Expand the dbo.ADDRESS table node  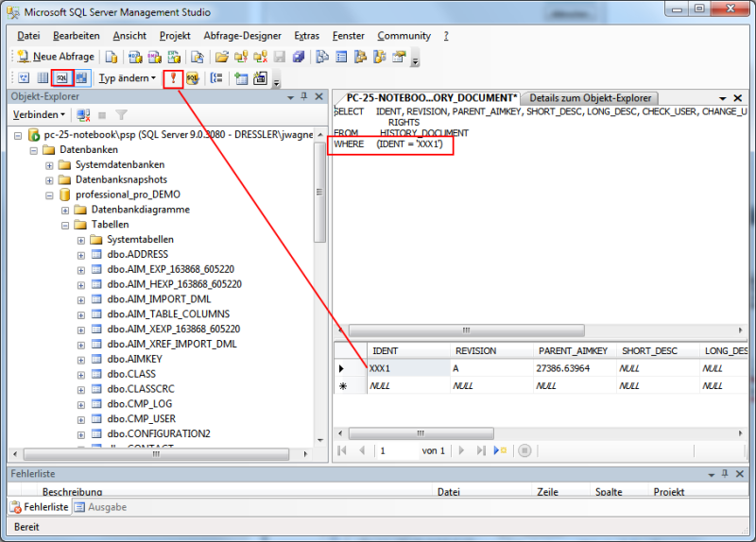point(81,255)
